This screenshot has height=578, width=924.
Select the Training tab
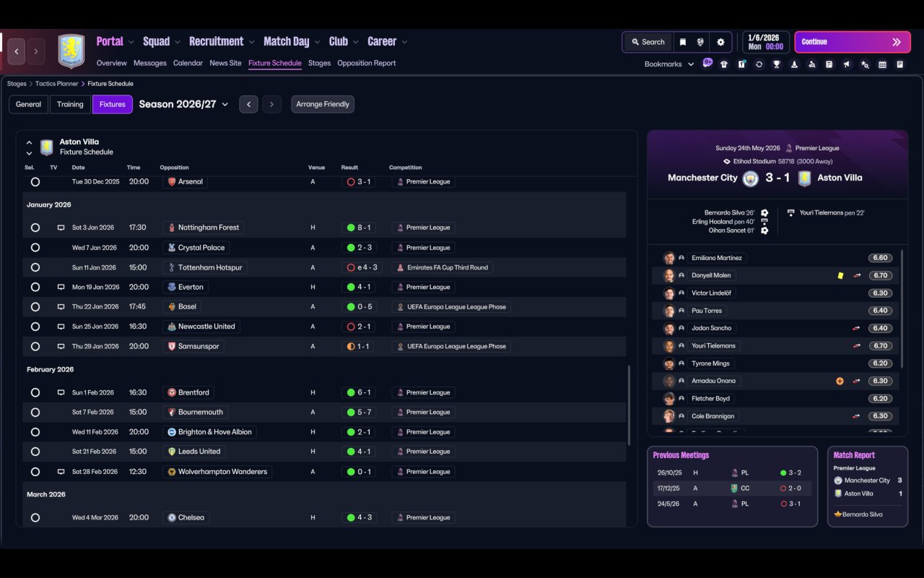pos(70,104)
